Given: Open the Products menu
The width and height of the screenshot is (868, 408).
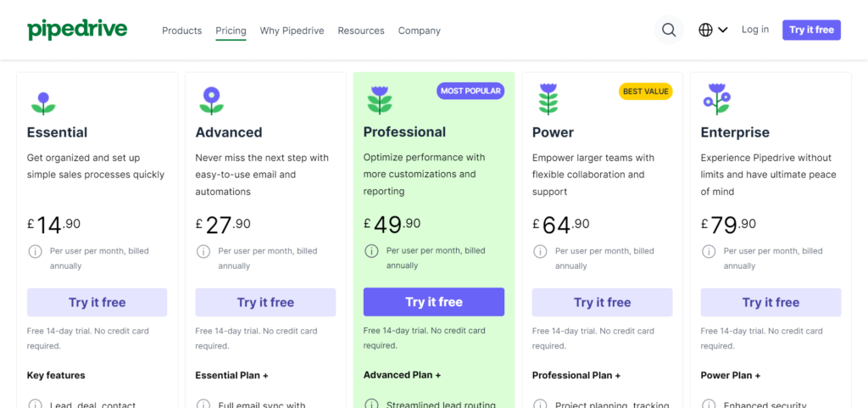Looking at the screenshot, I should pos(181,31).
